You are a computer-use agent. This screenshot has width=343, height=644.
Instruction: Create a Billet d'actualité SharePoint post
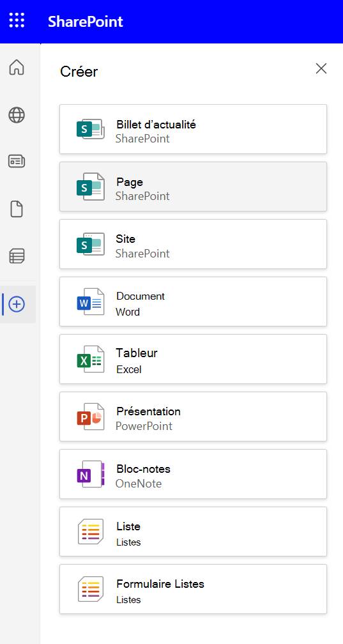pos(193,129)
